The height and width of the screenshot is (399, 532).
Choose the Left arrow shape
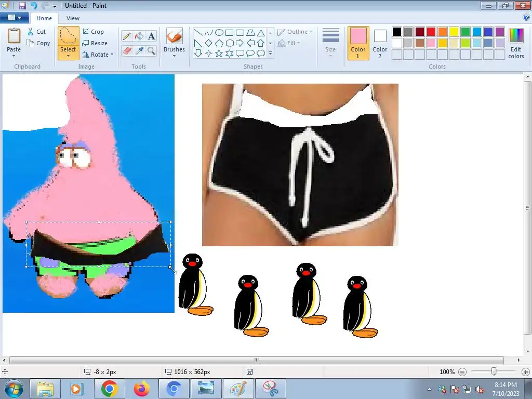[250, 43]
